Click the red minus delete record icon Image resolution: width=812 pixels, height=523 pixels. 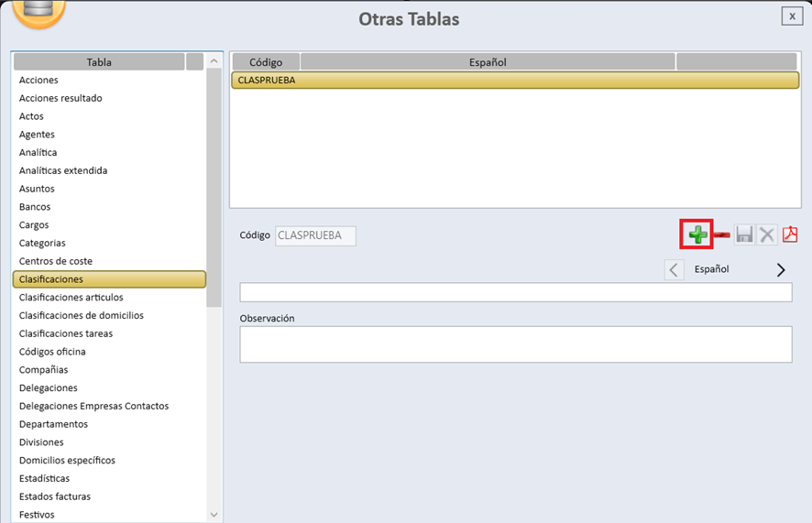point(721,235)
